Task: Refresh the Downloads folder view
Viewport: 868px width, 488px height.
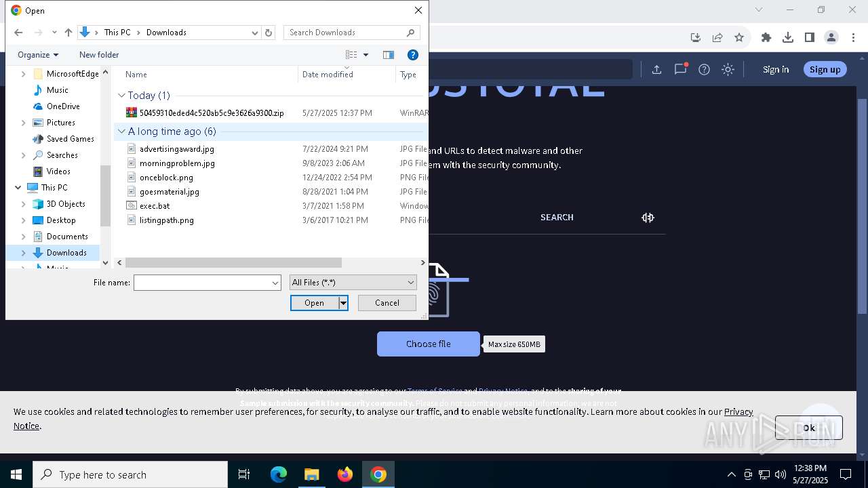Action: pos(269,33)
